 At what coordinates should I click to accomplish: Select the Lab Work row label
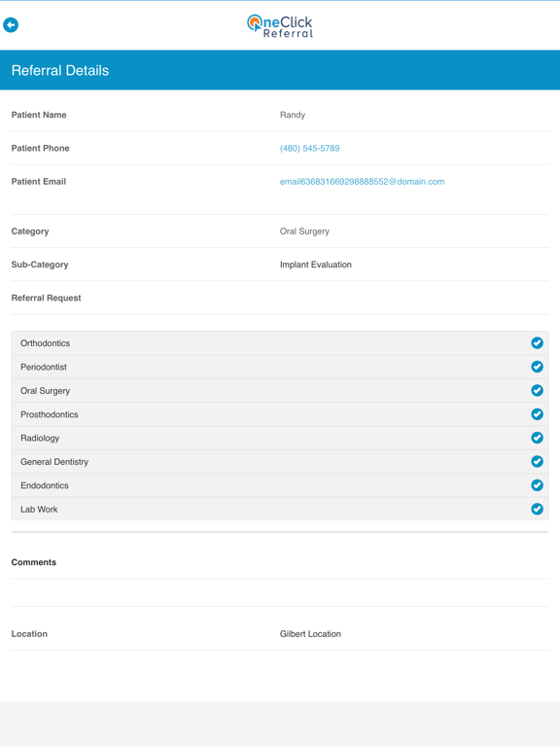[39, 510]
